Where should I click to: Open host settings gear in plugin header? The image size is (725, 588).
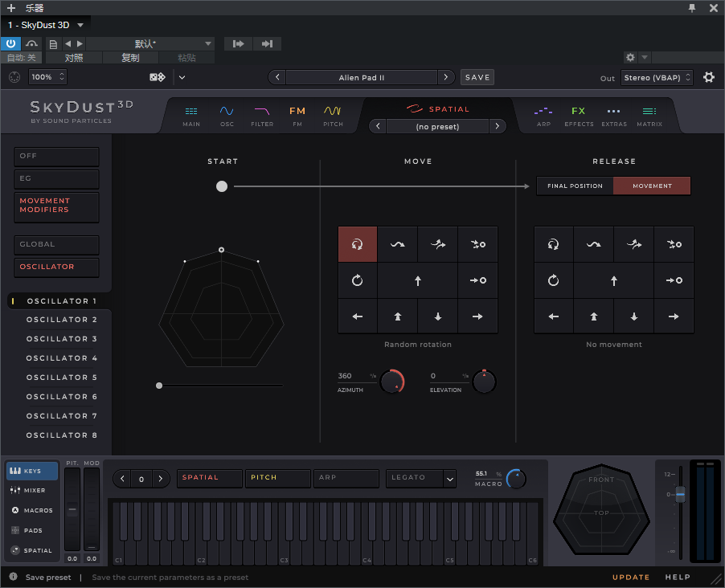[630, 57]
